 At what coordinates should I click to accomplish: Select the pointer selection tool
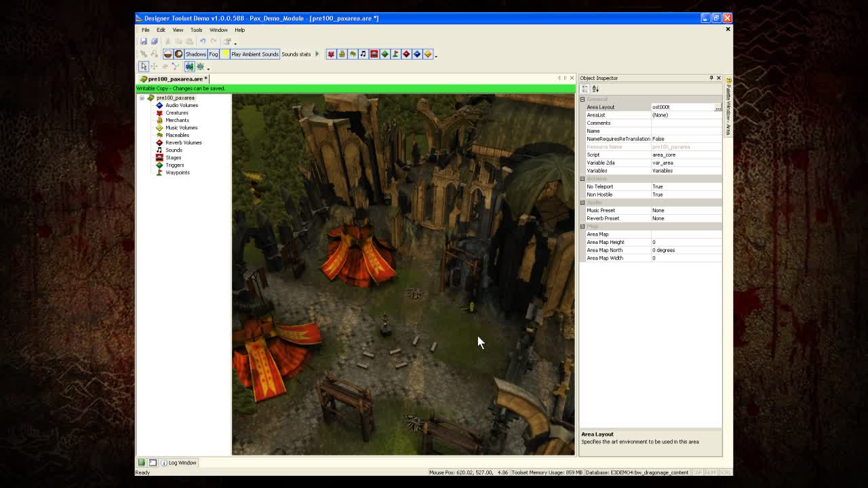(144, 66)
